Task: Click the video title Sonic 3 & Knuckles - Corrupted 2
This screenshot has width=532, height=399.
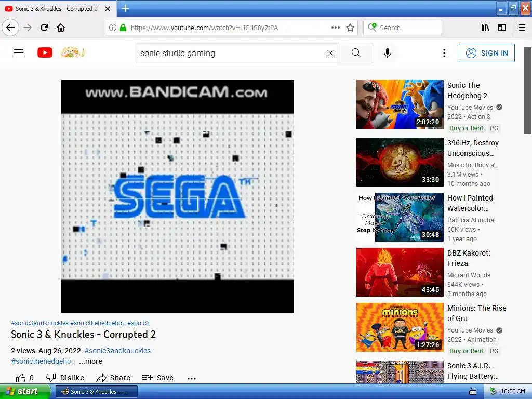Action: pyautogui.click(x=83, y=334)
